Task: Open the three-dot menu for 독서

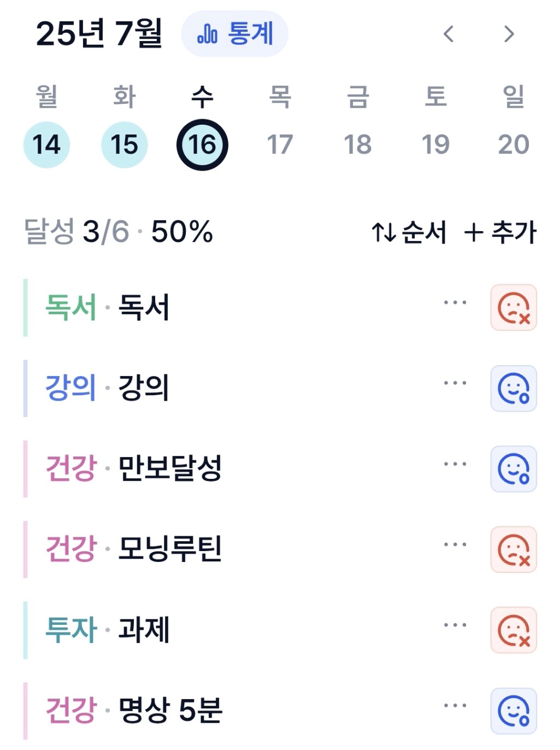Action: [x=455, y=302]
